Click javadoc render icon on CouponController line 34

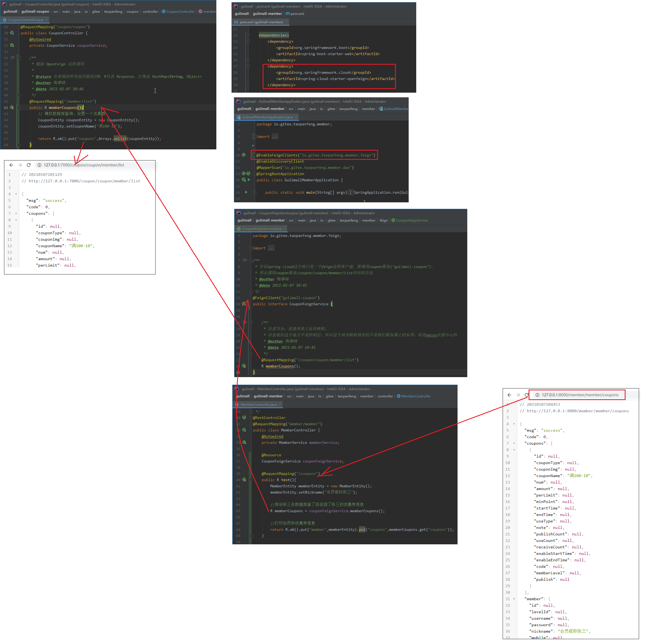tap(13, 58)
